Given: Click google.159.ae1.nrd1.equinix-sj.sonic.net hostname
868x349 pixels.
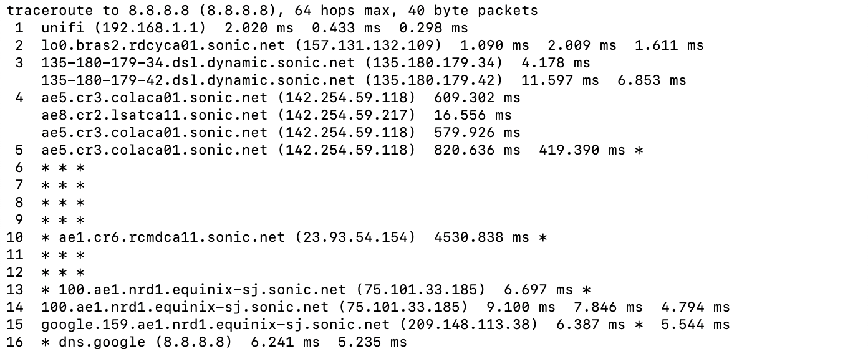Looking at the screenshot, I should [x=216, y=325].
